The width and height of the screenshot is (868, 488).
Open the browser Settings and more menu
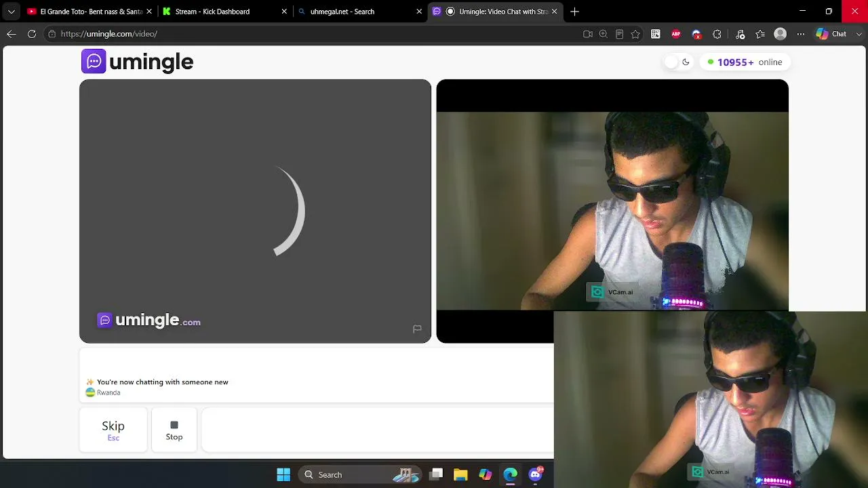[801, 34]
